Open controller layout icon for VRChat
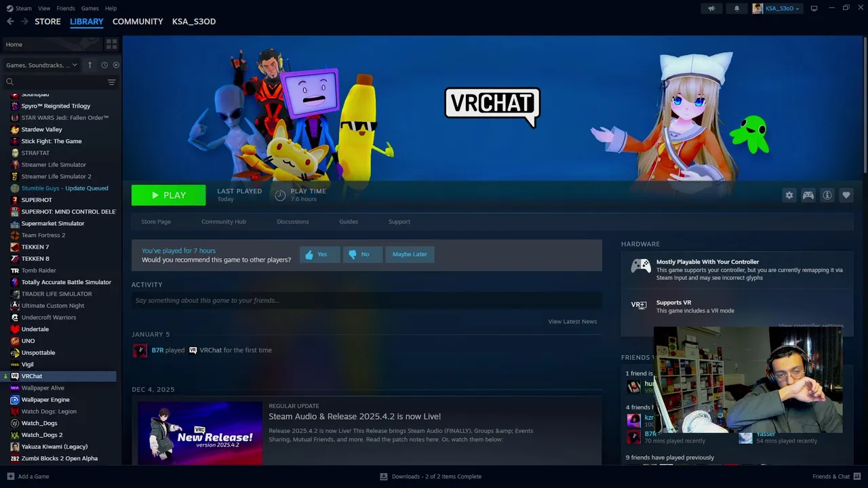Screen dimensions: 868x488 pyautogui.click(x=808, y=195)
